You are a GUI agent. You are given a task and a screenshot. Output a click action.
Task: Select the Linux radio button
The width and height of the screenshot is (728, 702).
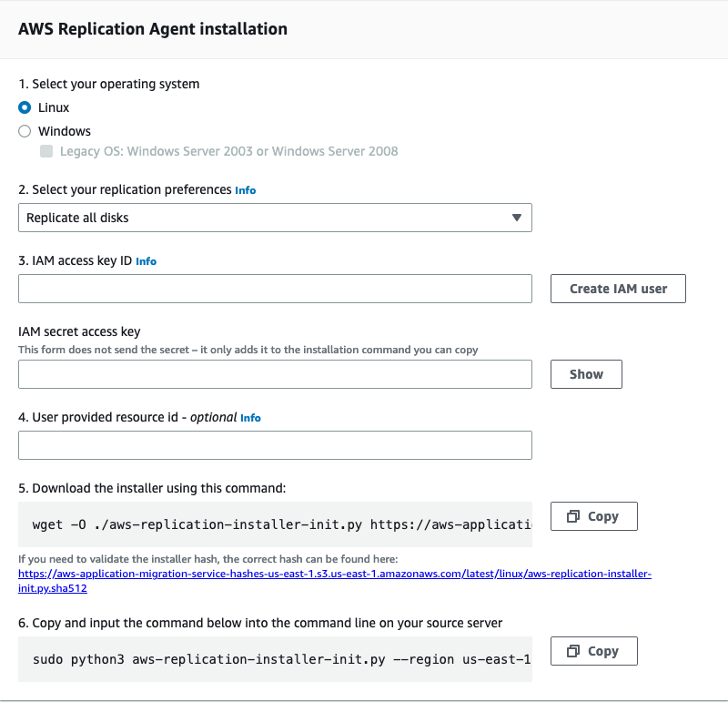point(25,107)
